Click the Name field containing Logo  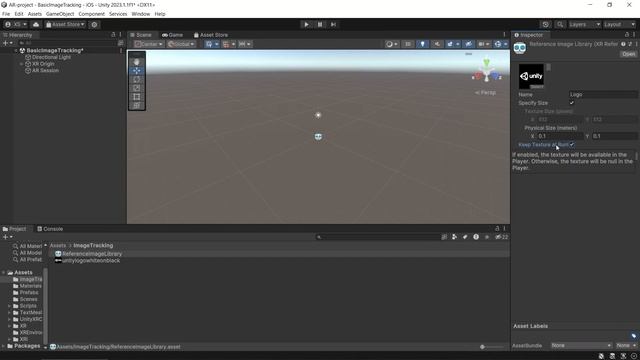[603, 94]
